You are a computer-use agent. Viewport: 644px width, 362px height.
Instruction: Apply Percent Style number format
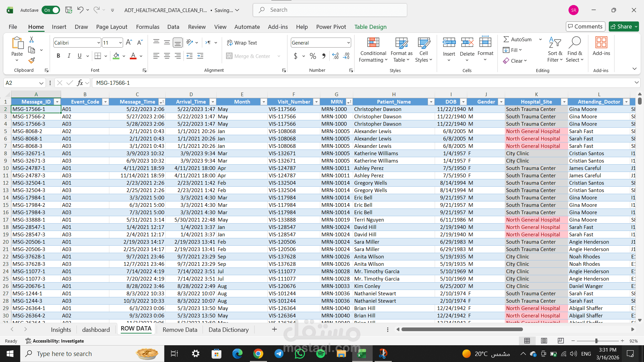(x=313, y=56)
